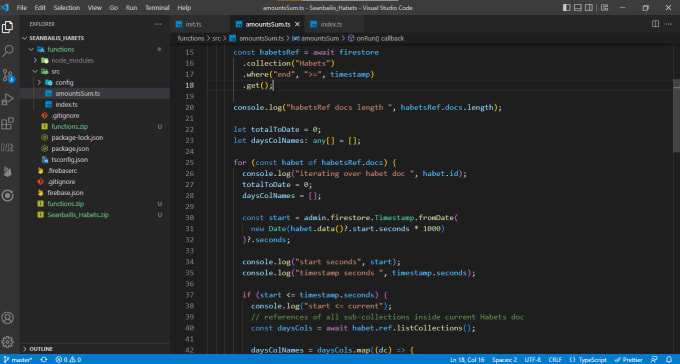Open the Selection menu

[66, 8]
